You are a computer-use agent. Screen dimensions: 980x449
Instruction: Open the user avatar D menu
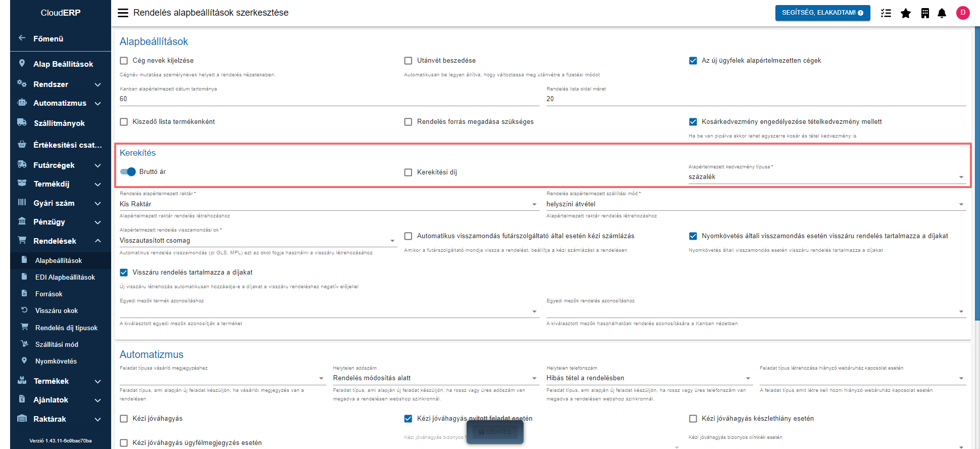tap(963, 13)
